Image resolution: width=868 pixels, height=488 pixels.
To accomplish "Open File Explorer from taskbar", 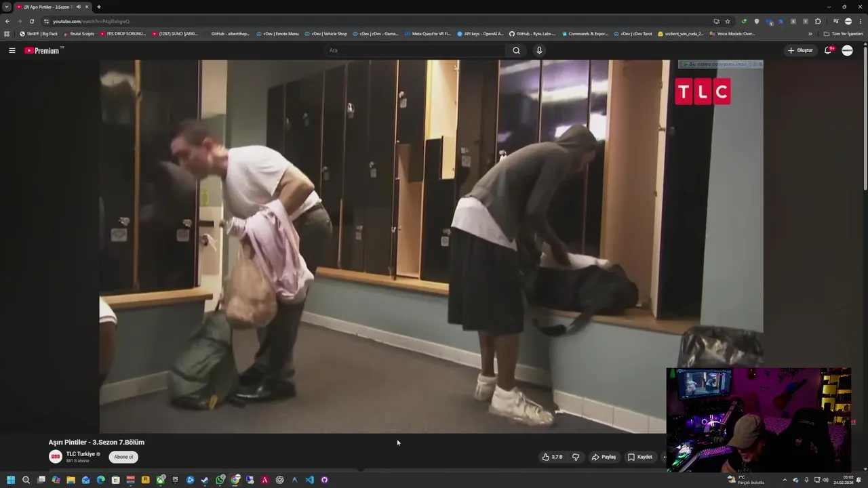I will tap(71, 480).
